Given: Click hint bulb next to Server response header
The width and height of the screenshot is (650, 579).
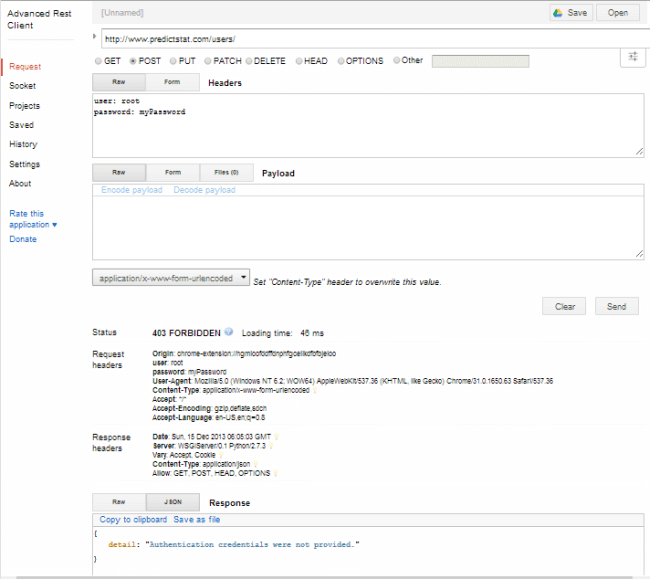Looking at the screenshot, I should coord(271,446).
